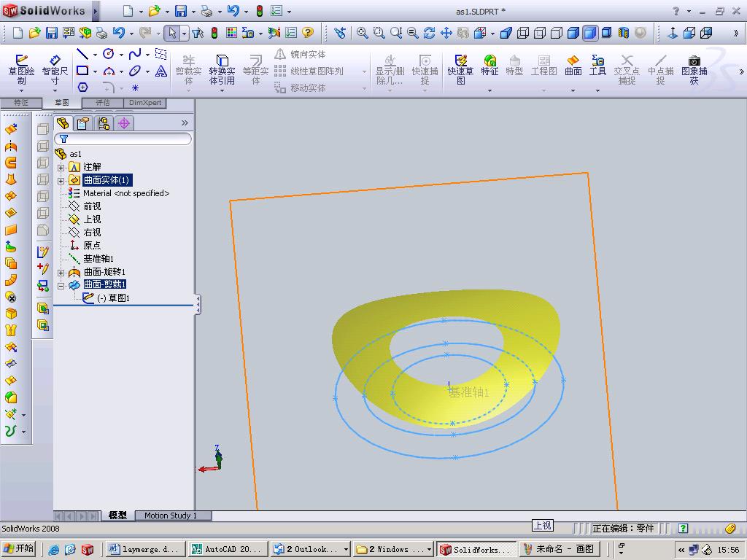This screenshot has height=560, width=747.
Task: Select the Spline sketch tool
Action: [x=135, y=54]
